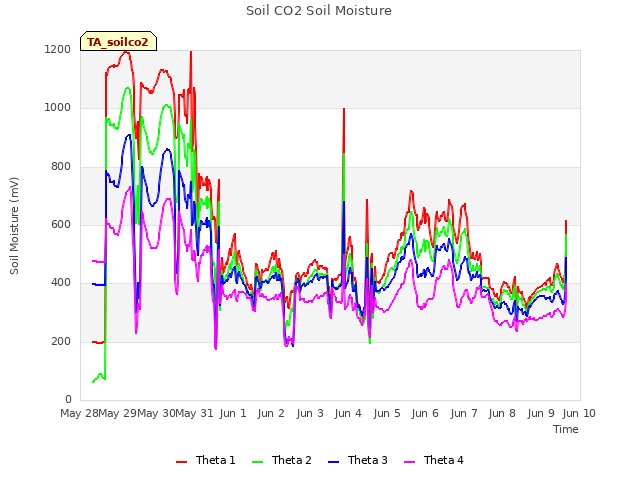
Task: Click the blue Theta 3 legend swatch
Action: [333, 462]
